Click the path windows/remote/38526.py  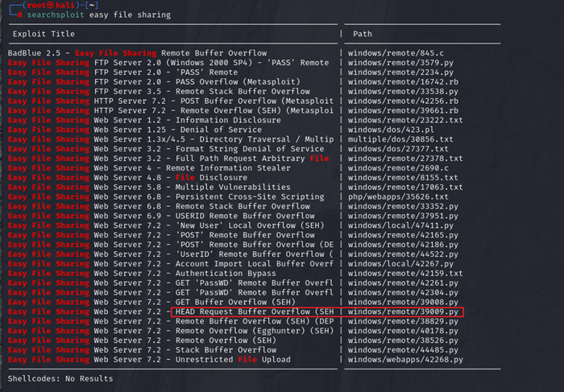pyautogui.click(x=403, y=340)
